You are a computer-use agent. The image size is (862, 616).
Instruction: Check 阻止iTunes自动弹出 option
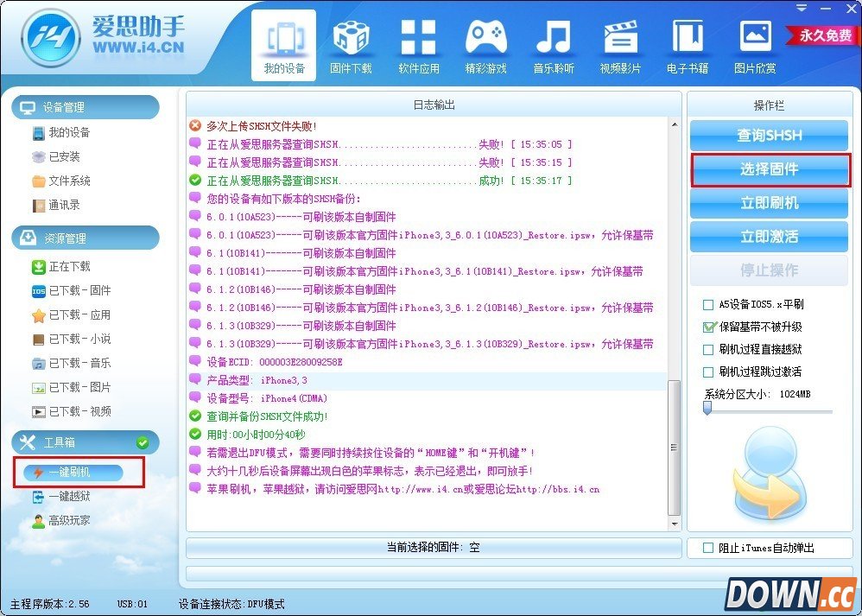707,546
